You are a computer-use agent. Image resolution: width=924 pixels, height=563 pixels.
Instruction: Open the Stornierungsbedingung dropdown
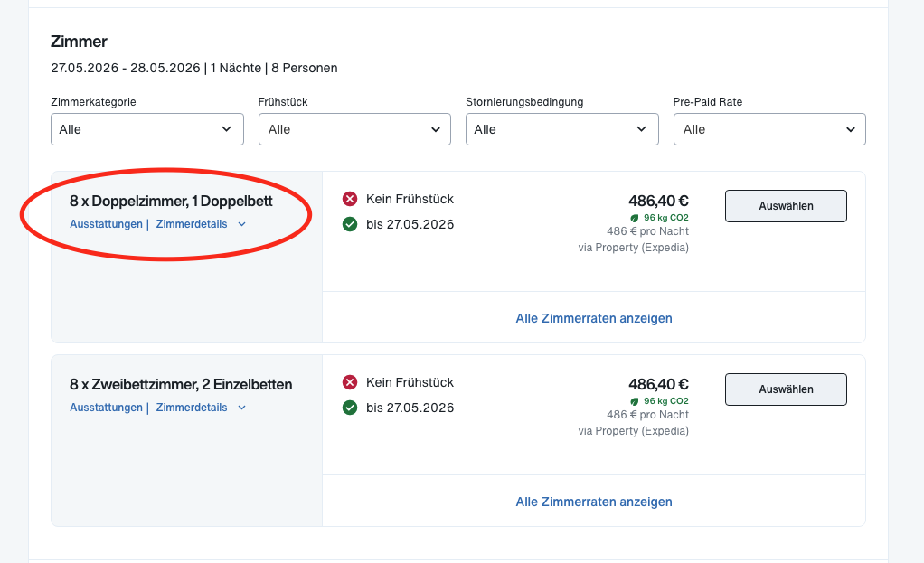[562, 129]
